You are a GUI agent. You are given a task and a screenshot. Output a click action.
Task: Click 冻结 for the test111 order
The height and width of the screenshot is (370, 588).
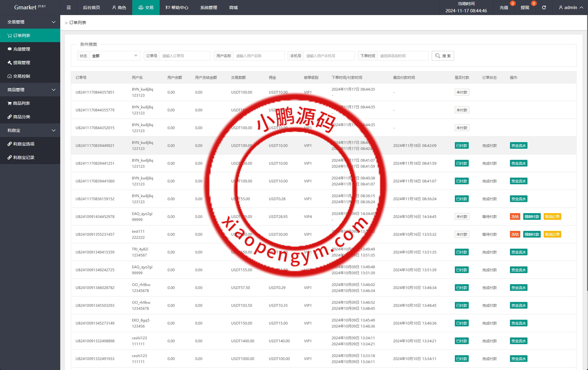515,234
